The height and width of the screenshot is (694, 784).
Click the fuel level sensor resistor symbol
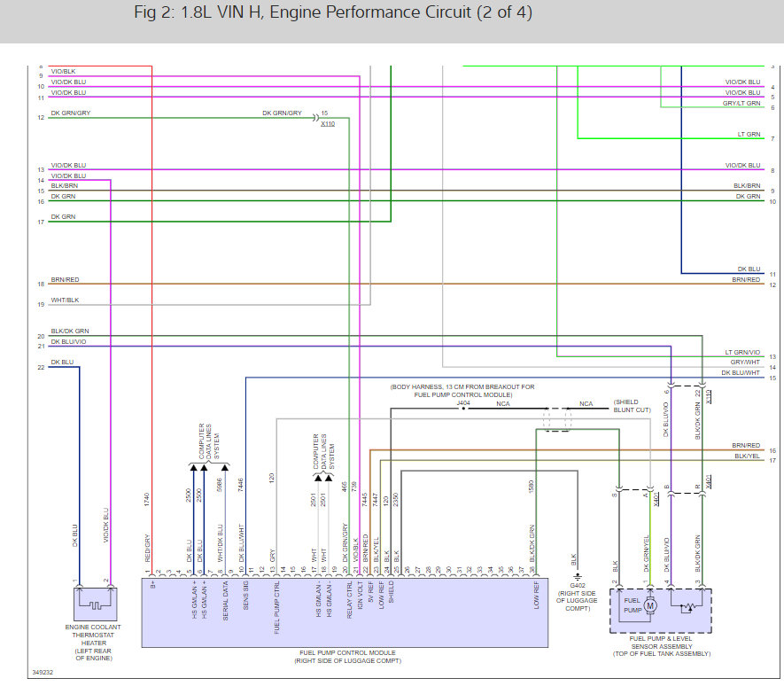(x=688, y=607)
